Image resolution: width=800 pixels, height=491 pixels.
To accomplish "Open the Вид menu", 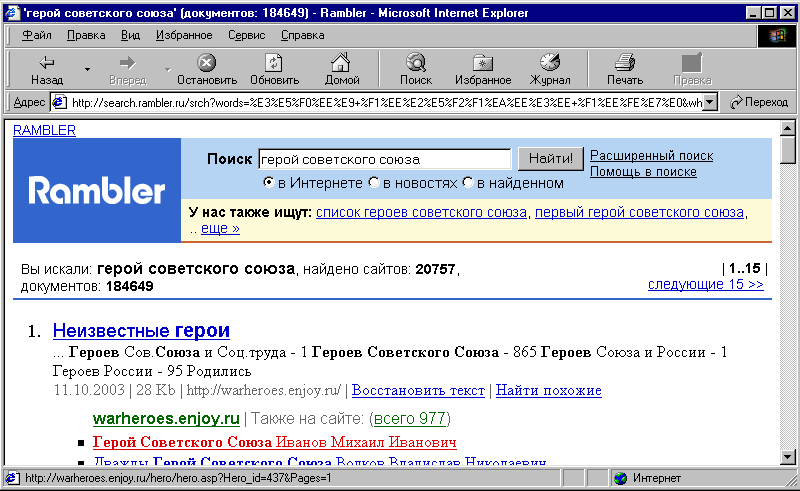I will click(x=130, y=35).
